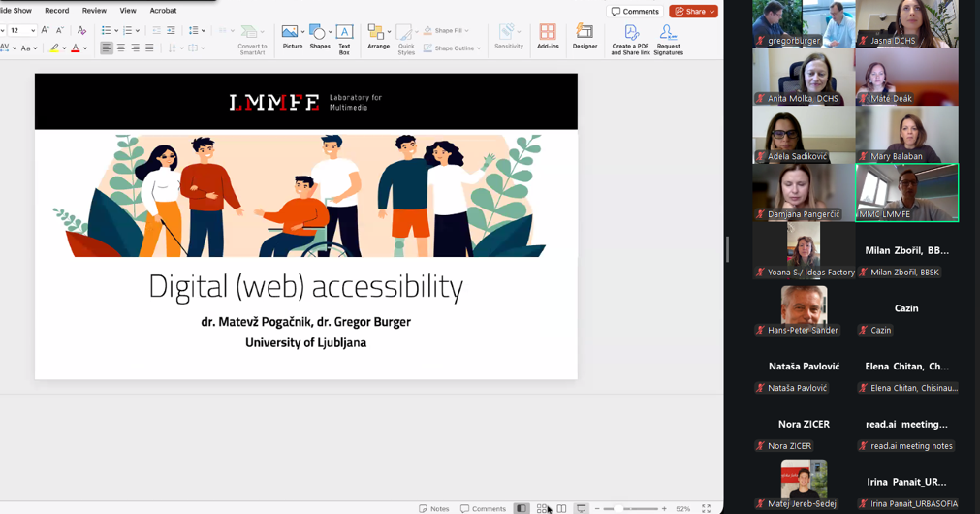Select the read.ai meeting notes participant
Viewport: 980px width, 514px height.
pyautogui.click(x=907, y=424)
